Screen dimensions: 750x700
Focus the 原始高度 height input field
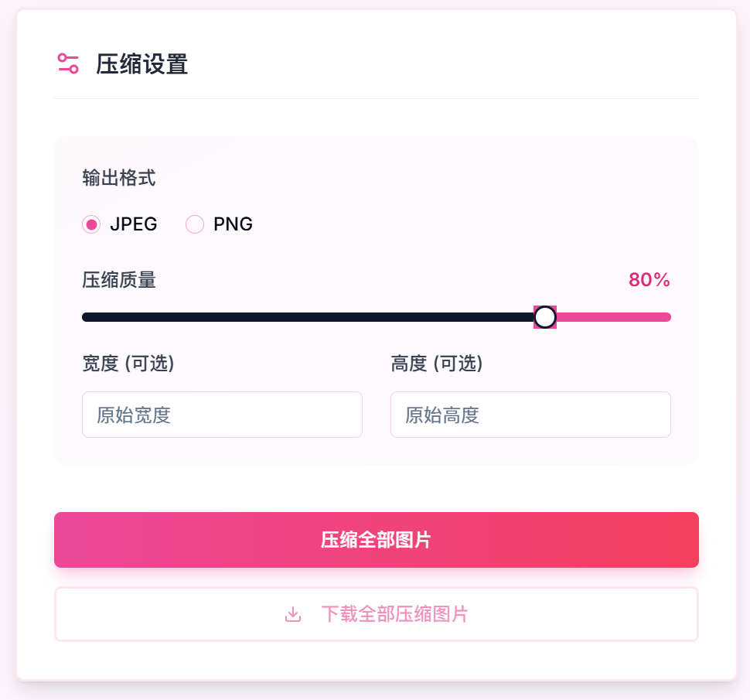[530, 415]
